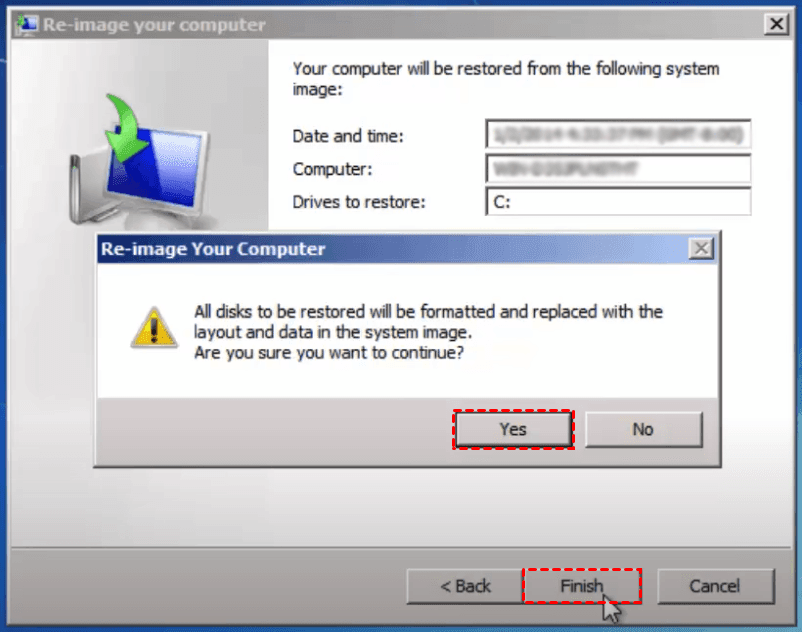Screen dimensions: 802x632
Task: Click the 'Your computer will be restored' heading text
Action: (x=506, y=79)
